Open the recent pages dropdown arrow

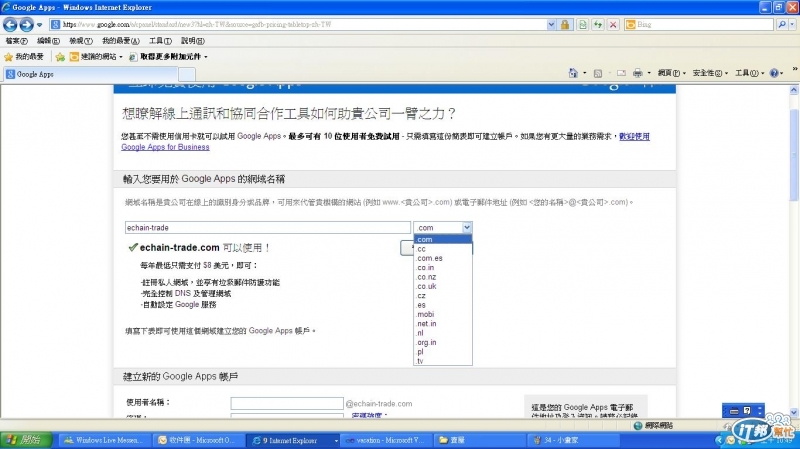pyautogui.click(x=39, y=24)
